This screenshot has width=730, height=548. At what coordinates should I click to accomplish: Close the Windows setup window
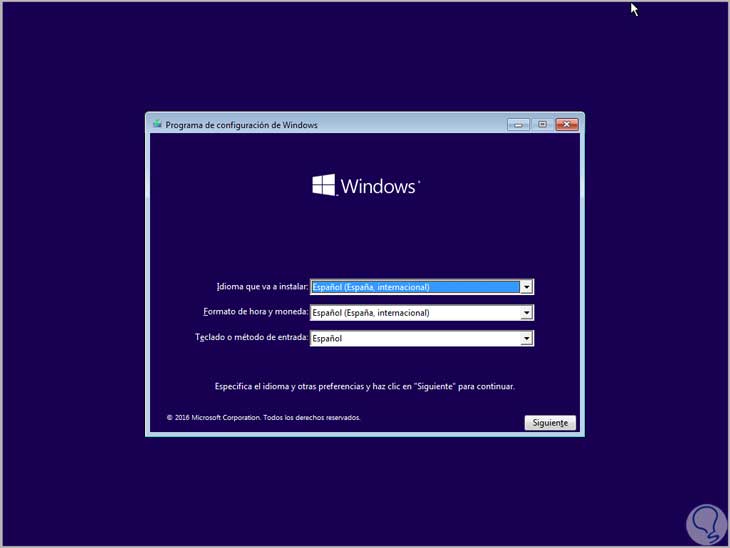coord(567,124)
